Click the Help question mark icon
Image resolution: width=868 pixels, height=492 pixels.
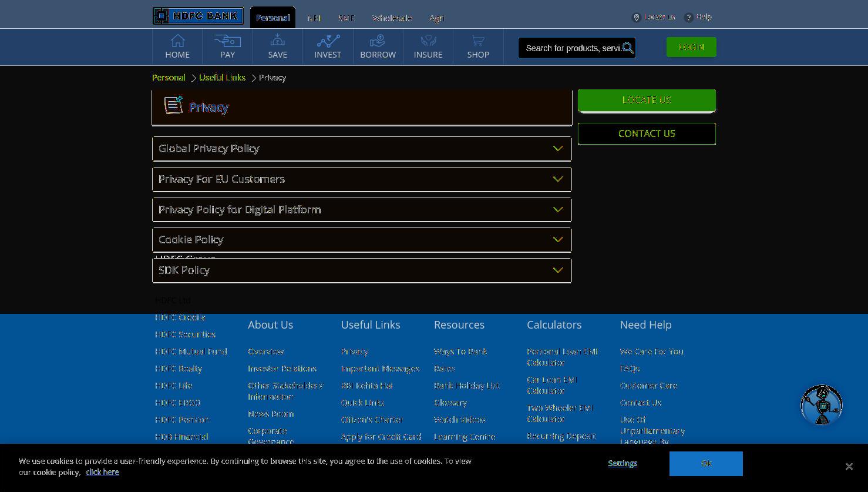pyautogui.click(x=689, y=18)
